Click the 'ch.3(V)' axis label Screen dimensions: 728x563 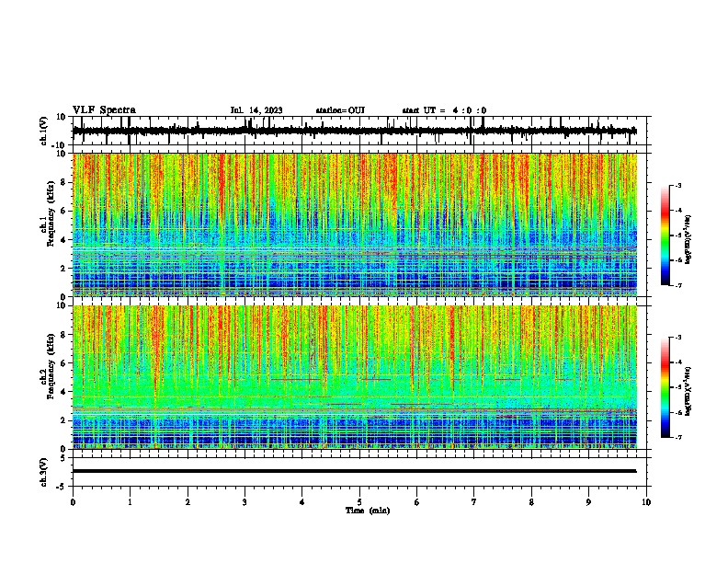[x=44, y=473]
